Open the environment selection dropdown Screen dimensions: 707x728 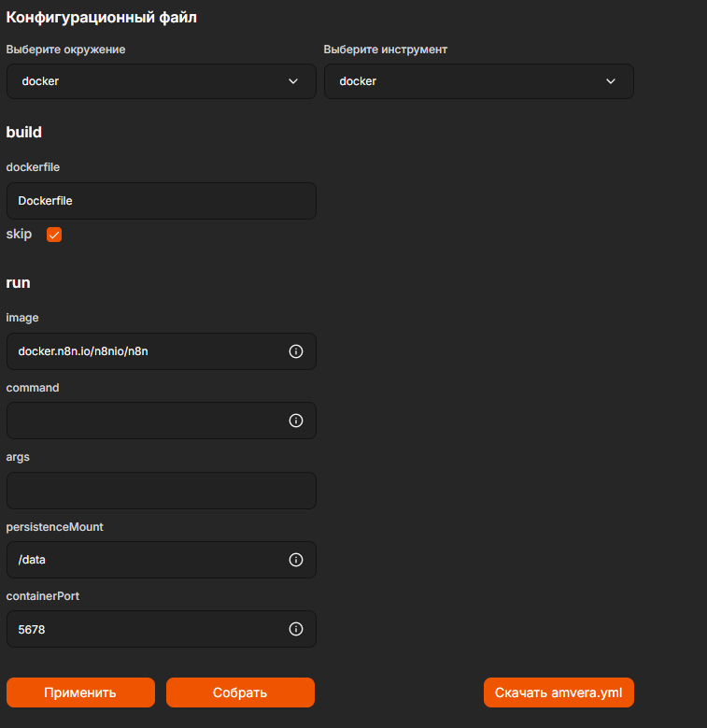click(x=162, y=81)
